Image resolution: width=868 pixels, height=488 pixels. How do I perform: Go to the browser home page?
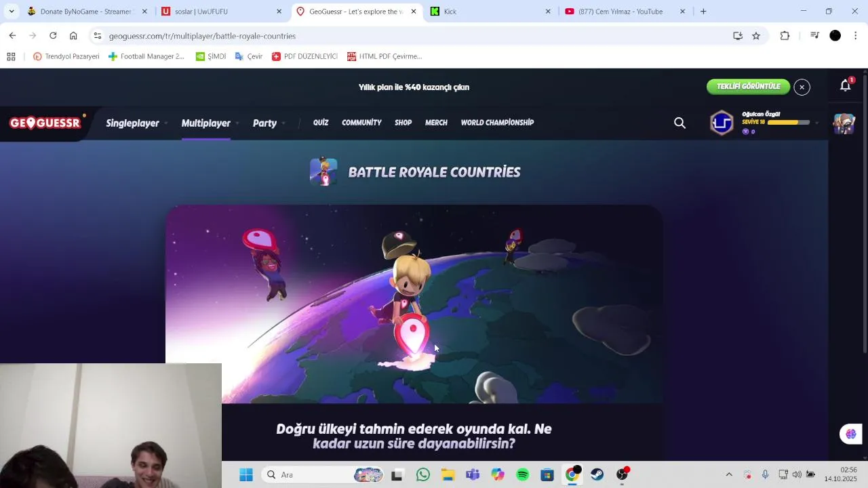pos(73,36)
